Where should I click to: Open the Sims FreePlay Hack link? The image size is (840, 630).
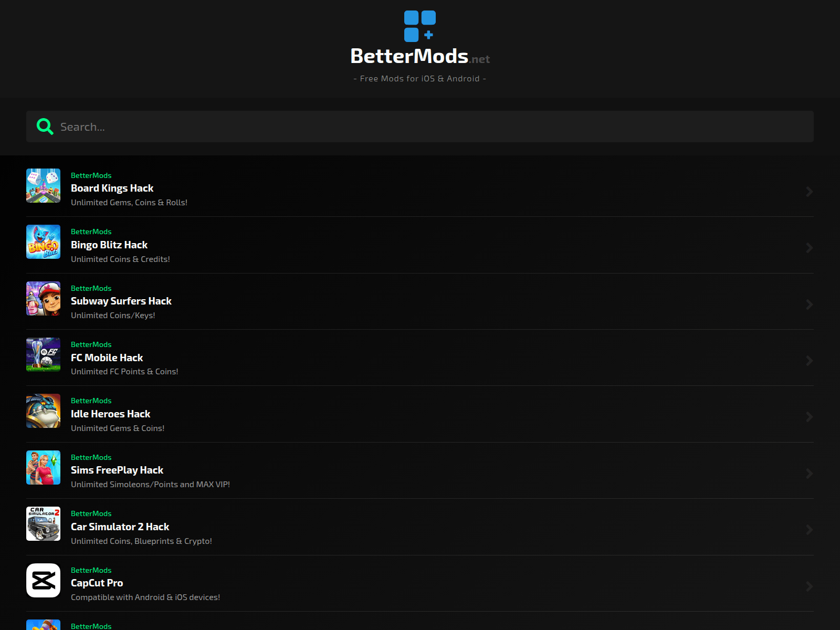click(x=117, y=470)
